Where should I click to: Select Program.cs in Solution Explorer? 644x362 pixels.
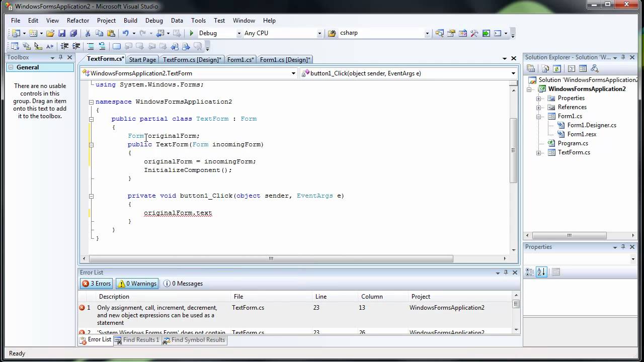[573, 143]
